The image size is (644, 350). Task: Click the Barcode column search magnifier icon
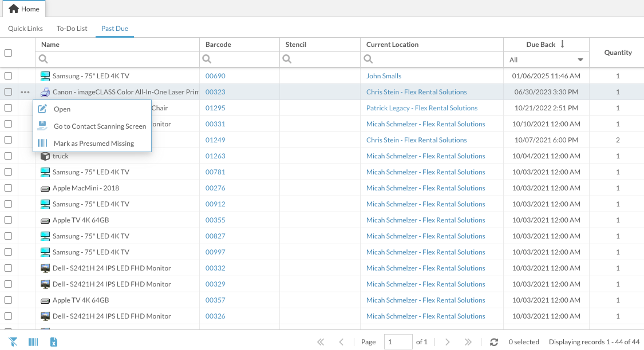point(207,59)
